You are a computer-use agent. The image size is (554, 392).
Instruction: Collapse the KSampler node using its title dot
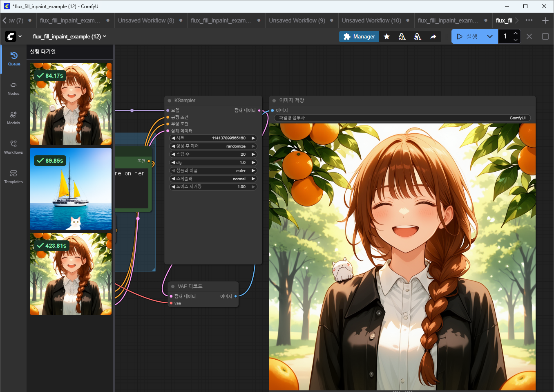(x=170, y=101)
